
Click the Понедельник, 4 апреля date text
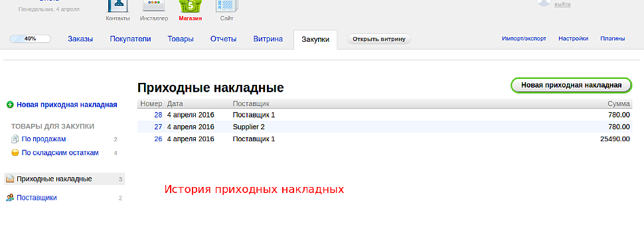pos(49,9)
